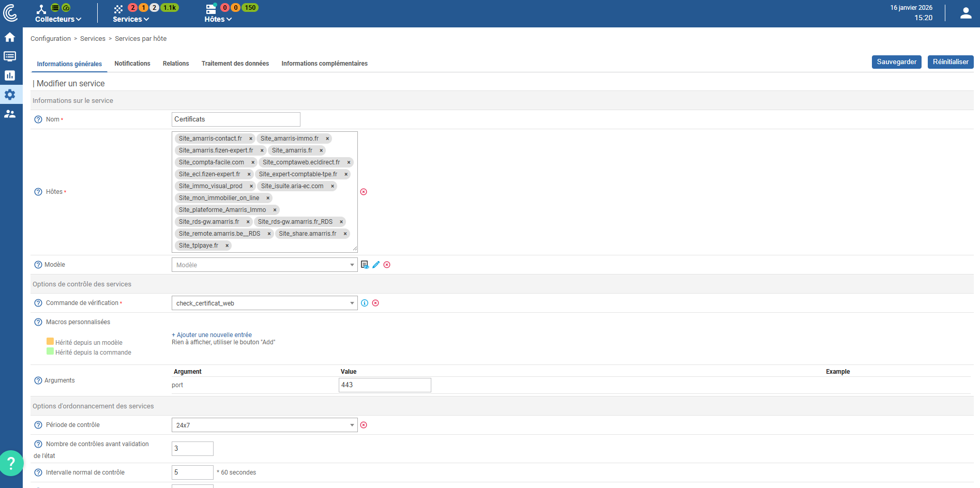Click Ajouter une nouvelle entrée link
This screenshot has width=980, height=488.
(212, 335)
